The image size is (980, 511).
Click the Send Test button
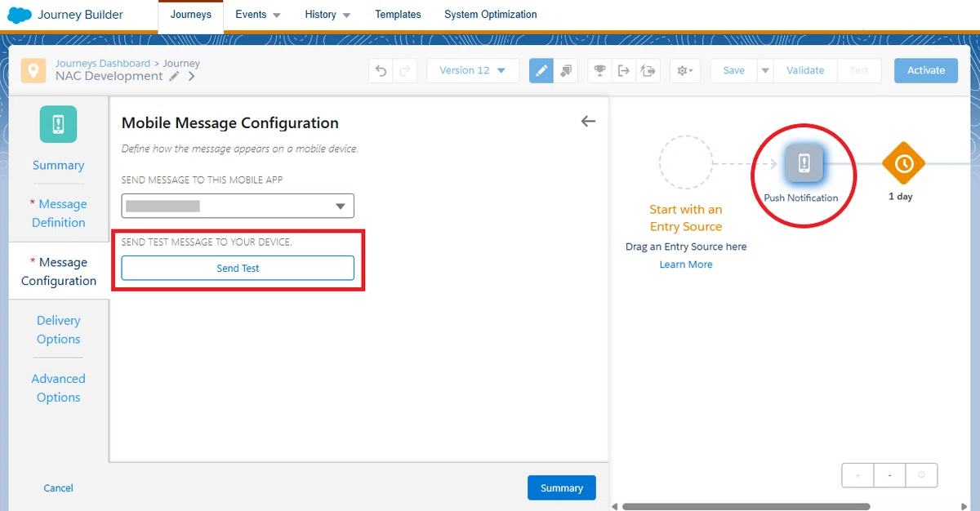238,268
